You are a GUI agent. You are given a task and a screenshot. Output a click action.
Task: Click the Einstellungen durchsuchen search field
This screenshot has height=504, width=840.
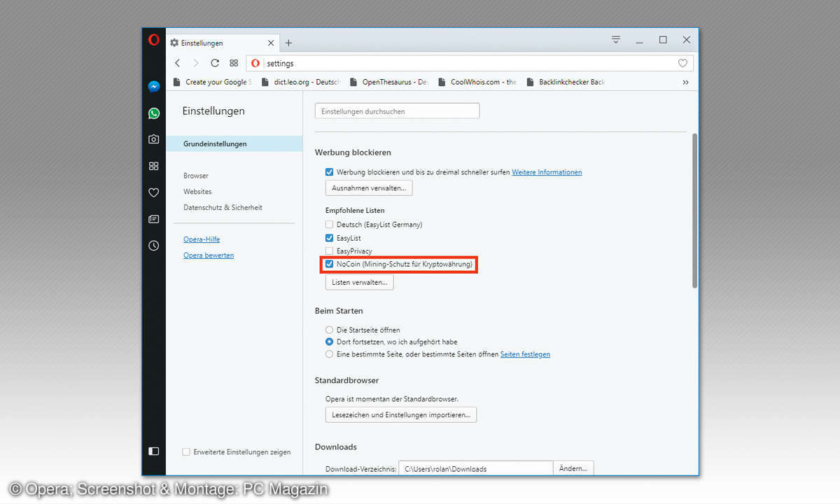(x=397, y=111)
